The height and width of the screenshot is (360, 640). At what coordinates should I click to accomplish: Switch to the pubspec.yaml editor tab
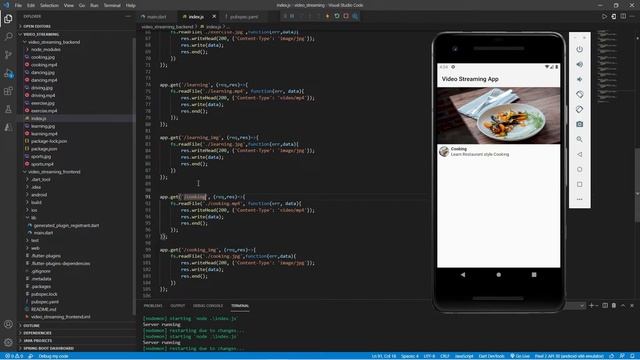243,17
